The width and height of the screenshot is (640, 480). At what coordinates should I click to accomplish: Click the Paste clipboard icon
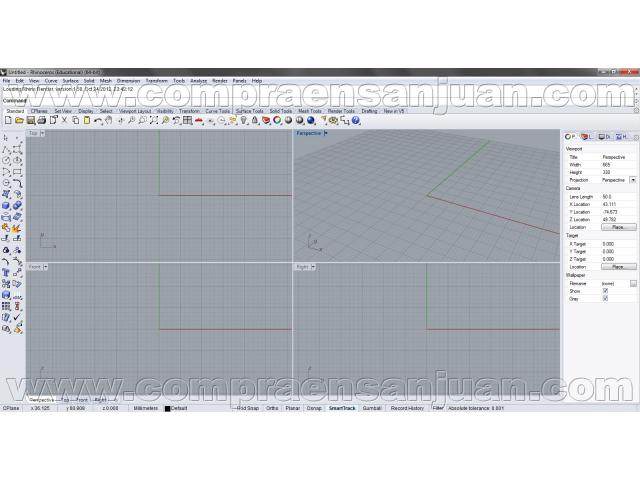[x=87, y=120]
